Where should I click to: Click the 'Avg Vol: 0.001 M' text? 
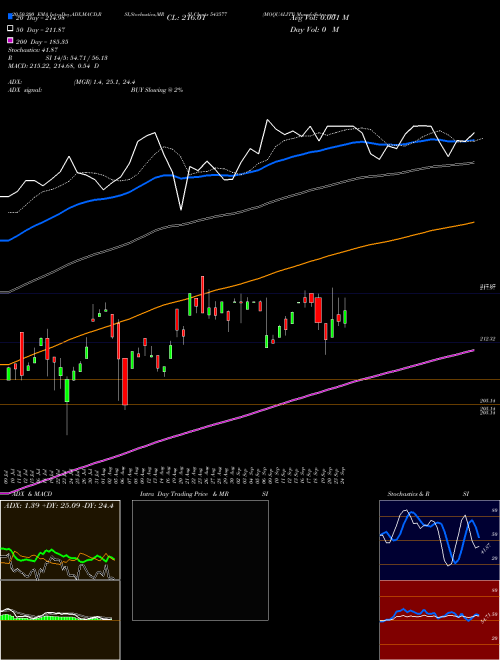click(x=319, y=18)
